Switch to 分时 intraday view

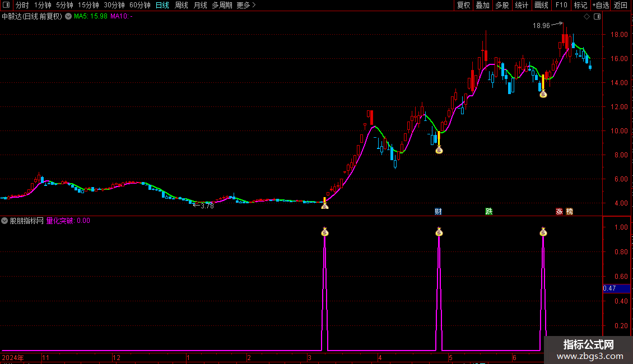22,5
